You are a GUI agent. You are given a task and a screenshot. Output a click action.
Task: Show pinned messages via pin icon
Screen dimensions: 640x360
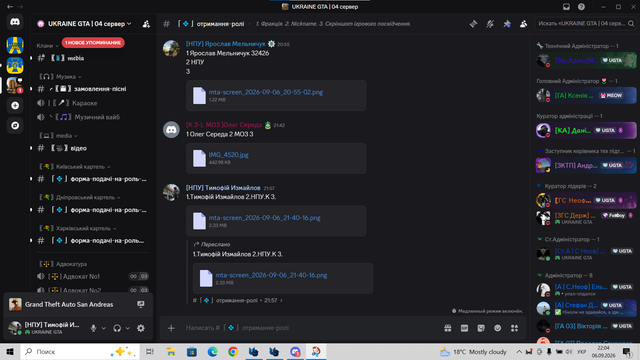[x=507, y=24]
